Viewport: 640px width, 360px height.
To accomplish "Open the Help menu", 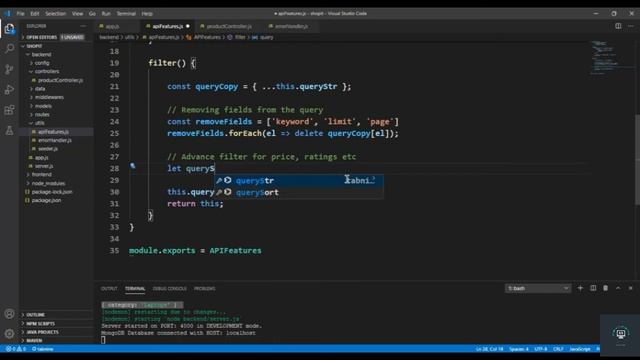I will pos(147,13).
